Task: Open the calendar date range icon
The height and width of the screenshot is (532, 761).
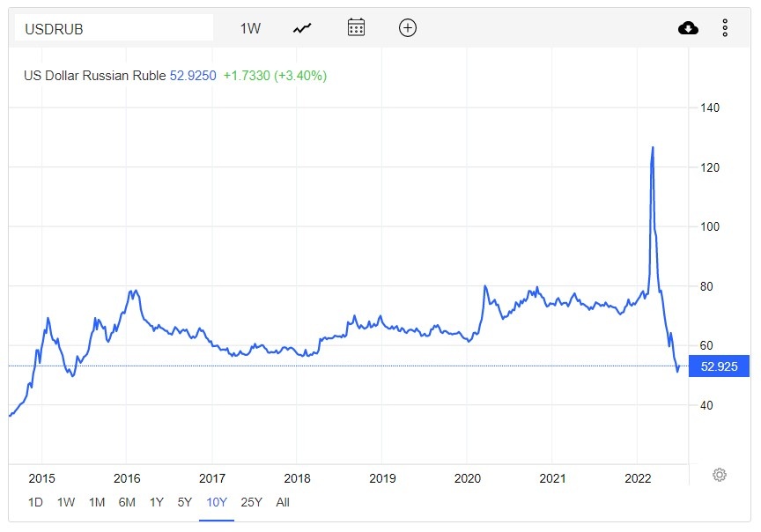Action: 356,27
